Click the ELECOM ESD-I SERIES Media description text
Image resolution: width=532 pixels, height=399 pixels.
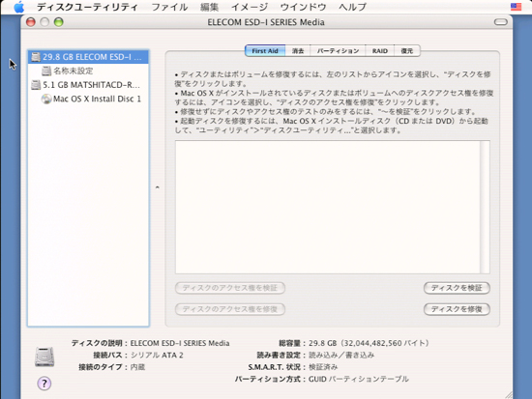pos(180,343)
